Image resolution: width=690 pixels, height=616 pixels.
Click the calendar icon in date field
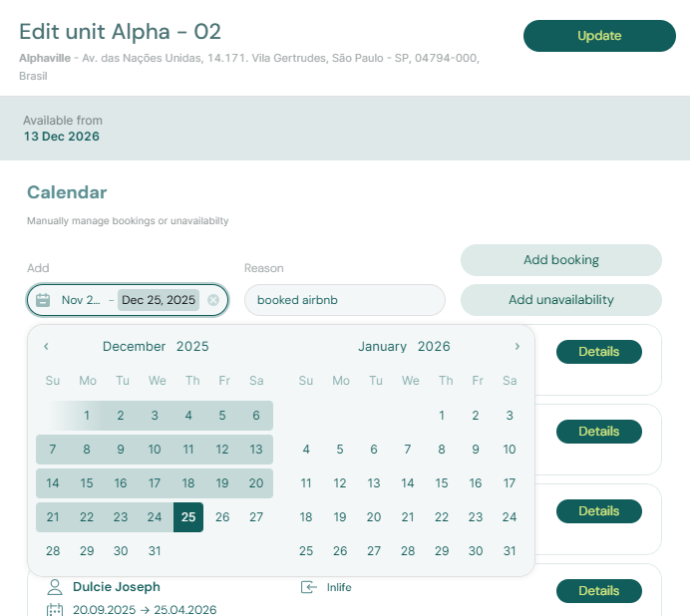point(43,300)
